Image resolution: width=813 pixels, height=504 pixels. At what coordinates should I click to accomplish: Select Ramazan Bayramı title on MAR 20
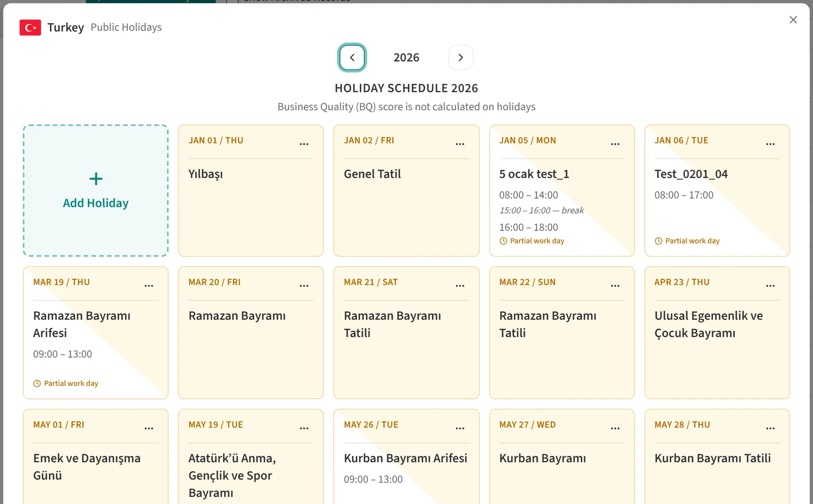coord(237,316)
